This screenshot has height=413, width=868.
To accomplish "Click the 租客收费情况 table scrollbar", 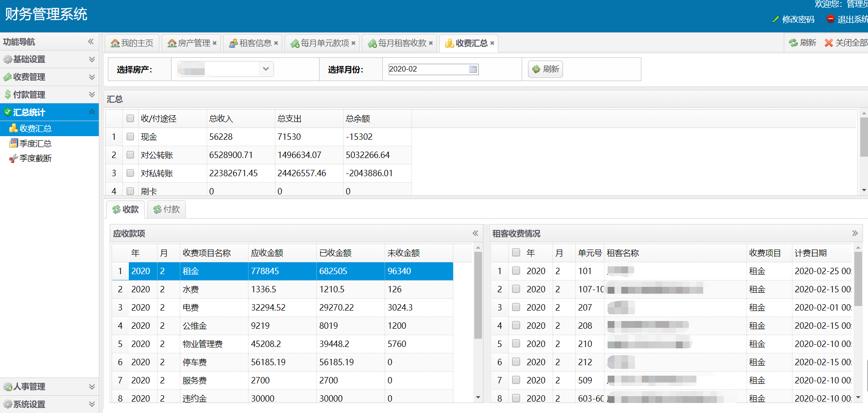I will point(858,279).
